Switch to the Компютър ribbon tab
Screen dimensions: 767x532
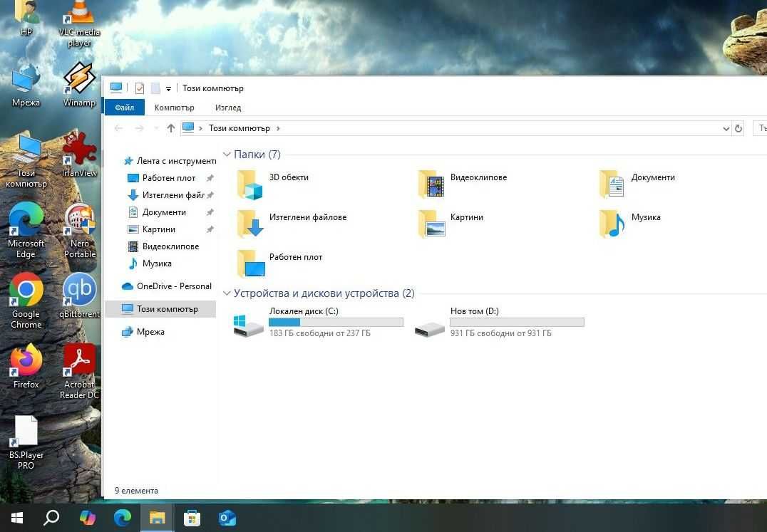pyautogui.click(x=174, y=108)
